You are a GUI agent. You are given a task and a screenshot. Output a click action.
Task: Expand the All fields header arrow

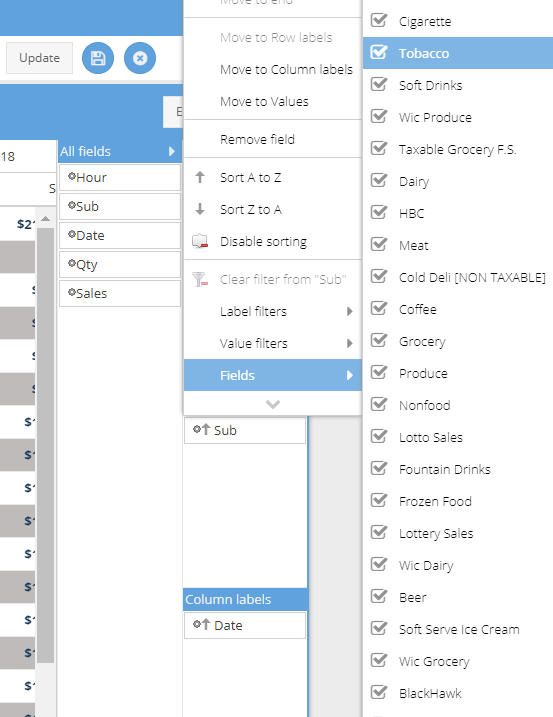click(172, 151)
